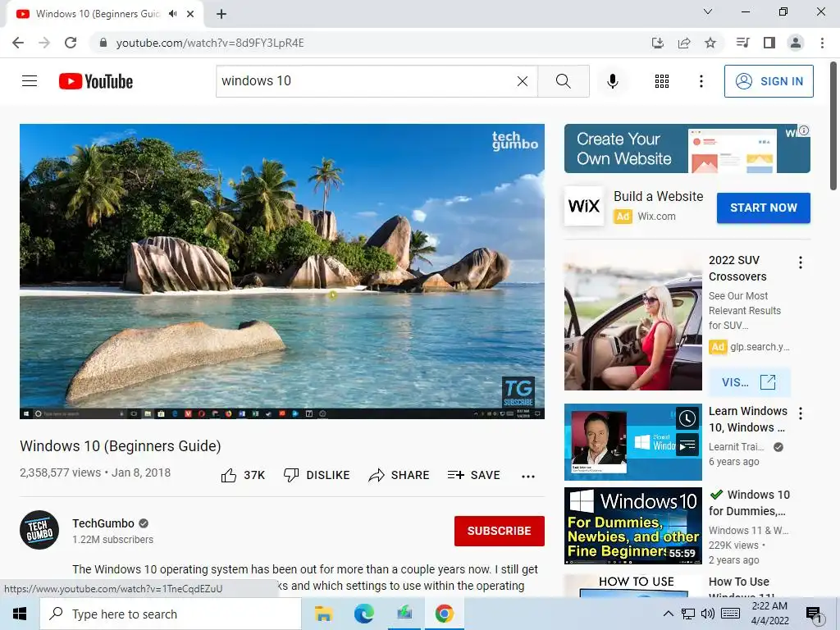Open the ad info icon on Wix banner
Viewport: 840px width, 630px height.
(804, 130)
